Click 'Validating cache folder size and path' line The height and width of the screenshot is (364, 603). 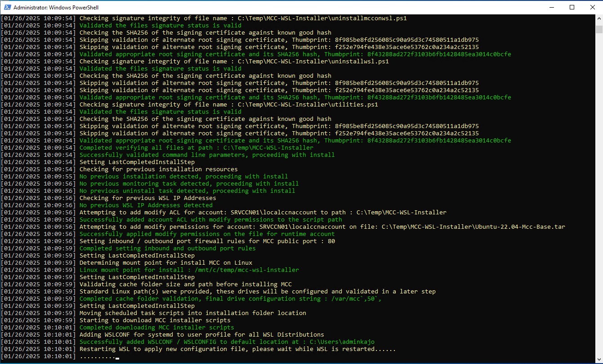pyautogui.click(x=146, y=284)
